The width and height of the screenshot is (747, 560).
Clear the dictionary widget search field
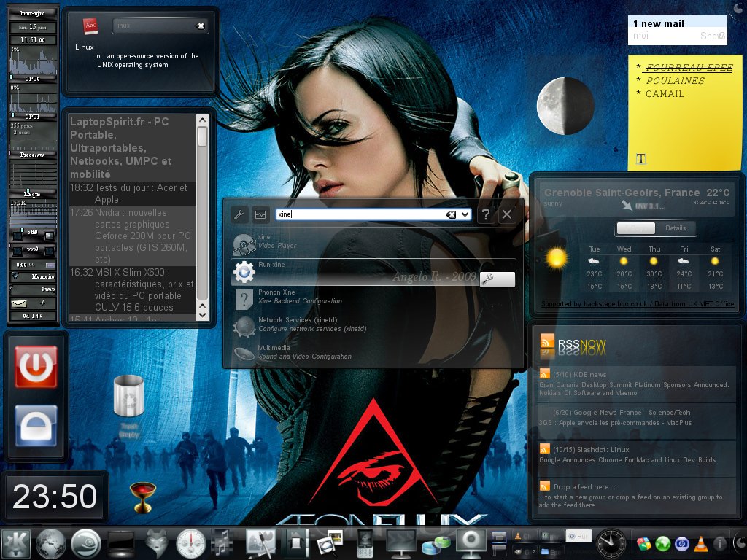pos(201,26)
